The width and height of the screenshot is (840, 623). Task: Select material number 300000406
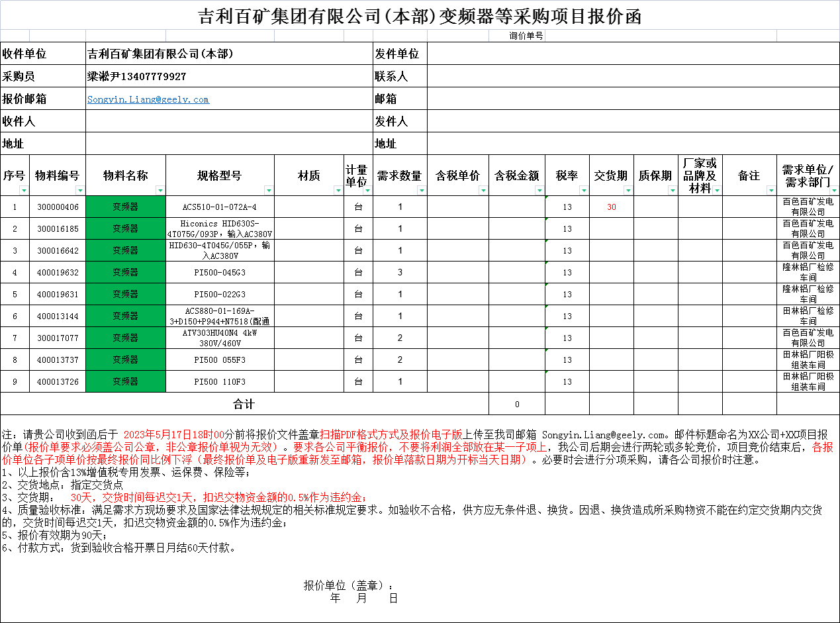point(58,207)
